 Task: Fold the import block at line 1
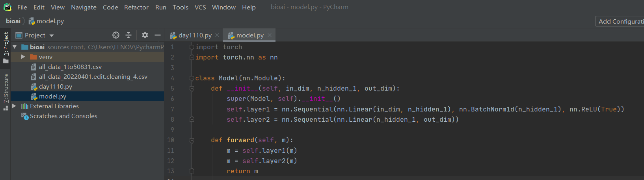(x=192, y=47)
